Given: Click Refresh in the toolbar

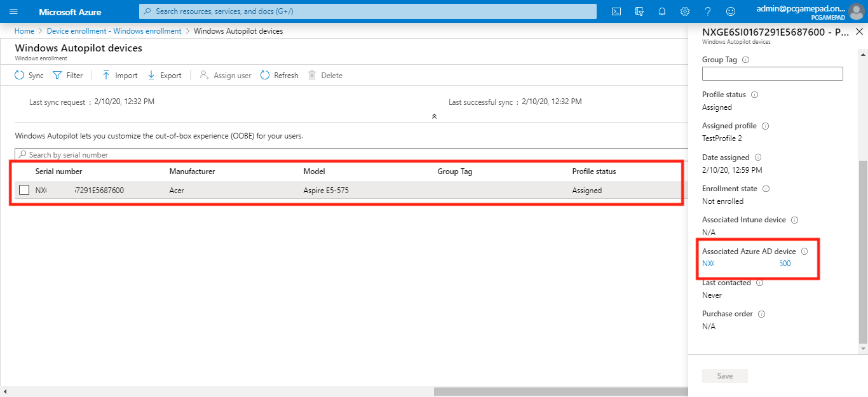Looking at the screenshot, I should pyautogui.click(x=279, y=76).
